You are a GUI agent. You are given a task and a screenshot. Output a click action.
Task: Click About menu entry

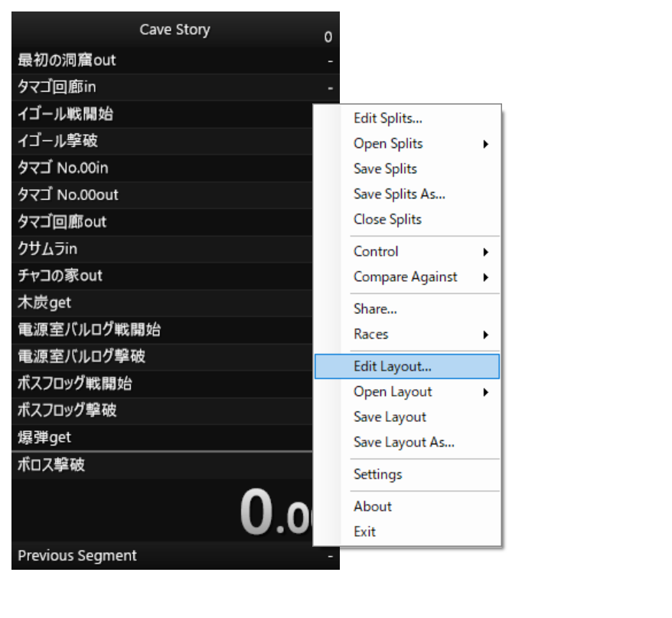tap(407, 507)
